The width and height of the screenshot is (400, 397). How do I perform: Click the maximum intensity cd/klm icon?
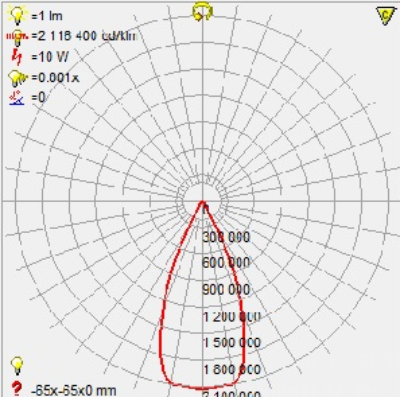17,37
